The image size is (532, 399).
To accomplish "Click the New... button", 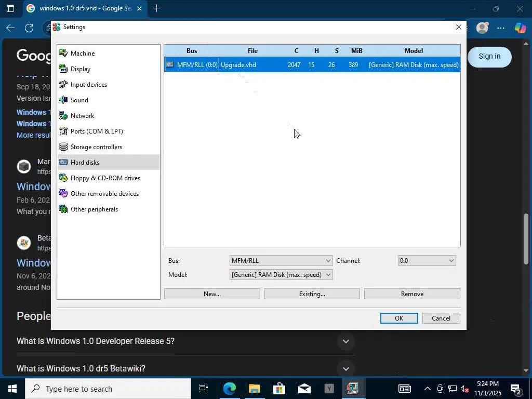I will tap(212, 294).
